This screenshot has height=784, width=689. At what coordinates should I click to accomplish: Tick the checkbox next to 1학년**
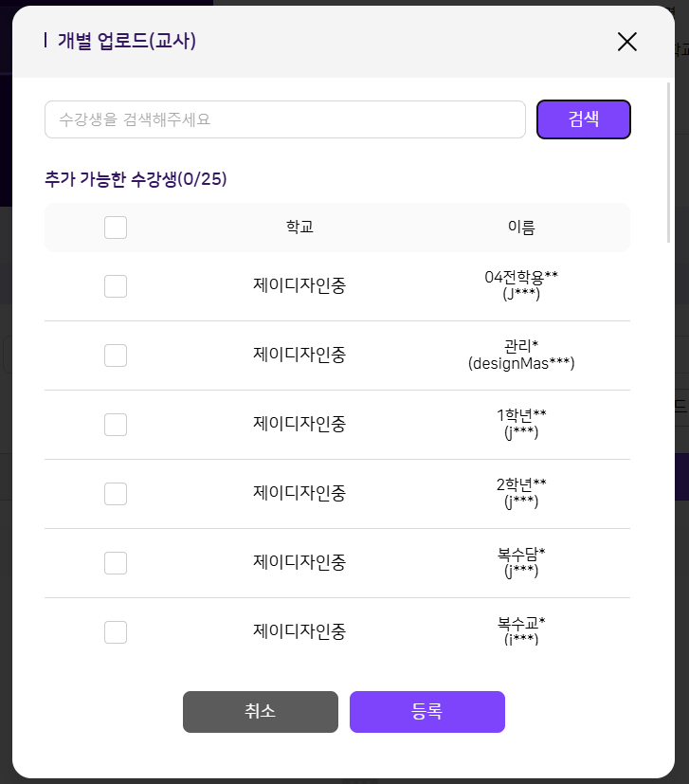pyautogui.click(x=116, y=425)
